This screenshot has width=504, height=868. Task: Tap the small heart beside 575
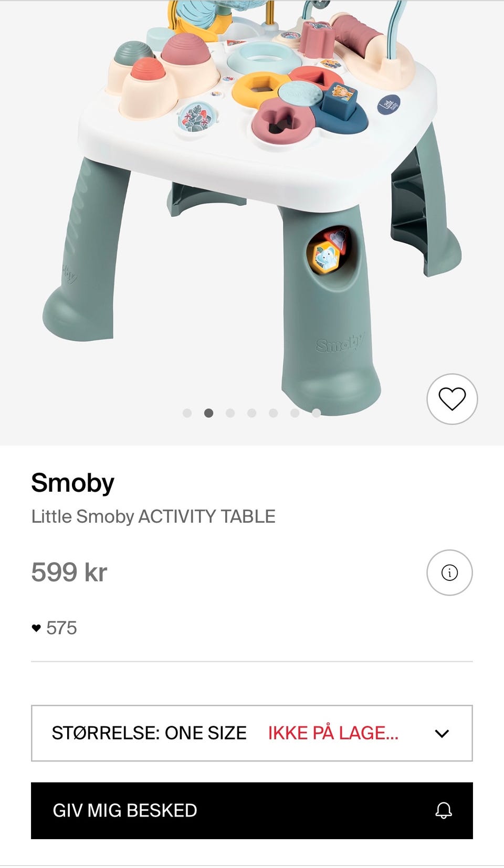(x=36, y=628)
